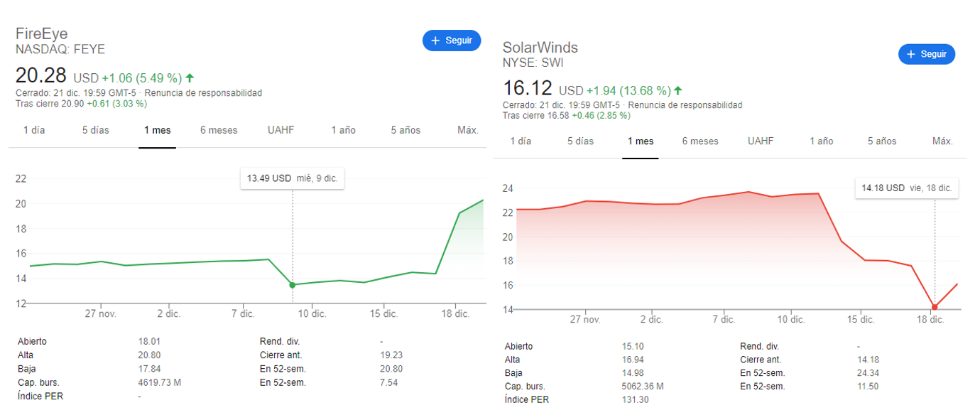The width and height of the screenshot is (980, 420).
Task: Select the 5 días tab for SolarWinds
Action: [x=580, y=141]
